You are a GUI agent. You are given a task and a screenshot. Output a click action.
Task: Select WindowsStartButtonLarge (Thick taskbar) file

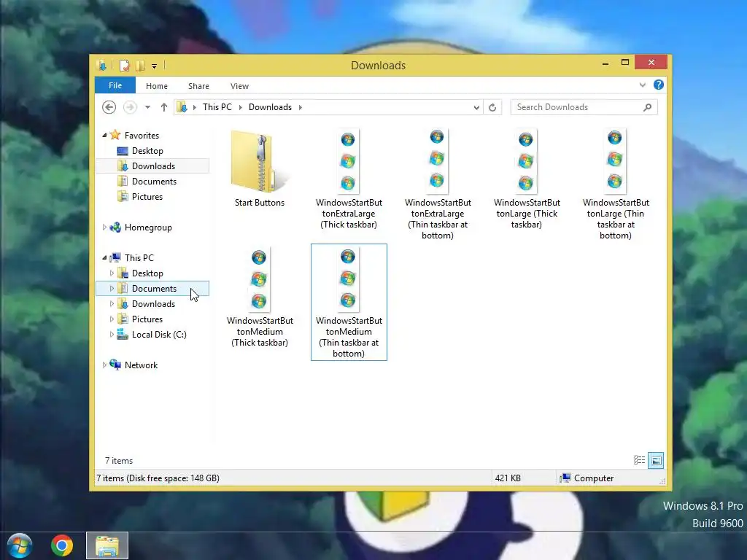527,179
